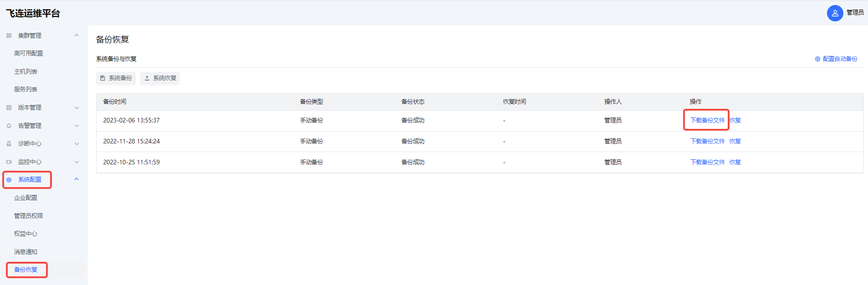Viewport: 868px width, 285px height.
Task: Open 消息通知 menu item
Action: pyautogui.click(x=26, y=252)
